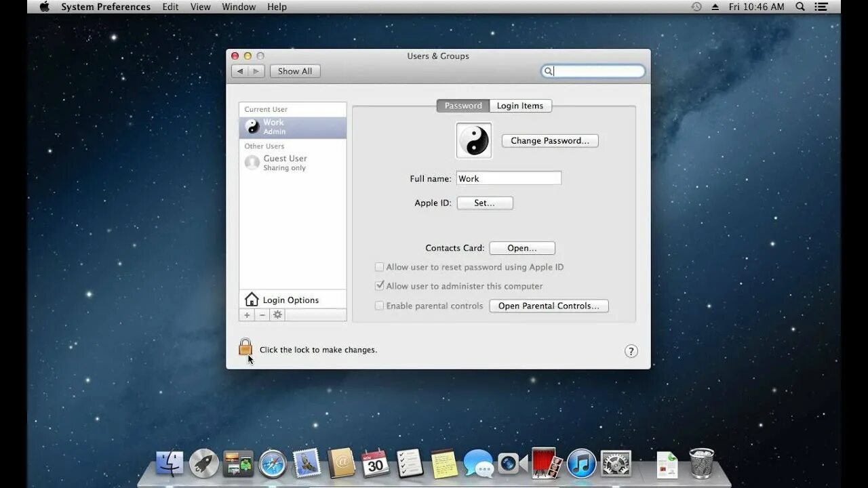The image size is (868, 488).
Task: Open Photo Booth icon in Dock
Action: 547,463
